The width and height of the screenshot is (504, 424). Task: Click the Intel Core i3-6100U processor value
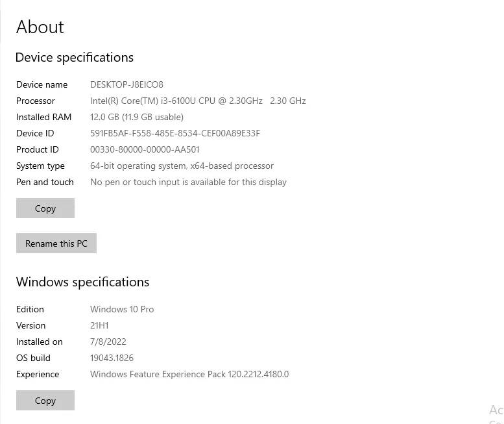click(x=198, y=101)
